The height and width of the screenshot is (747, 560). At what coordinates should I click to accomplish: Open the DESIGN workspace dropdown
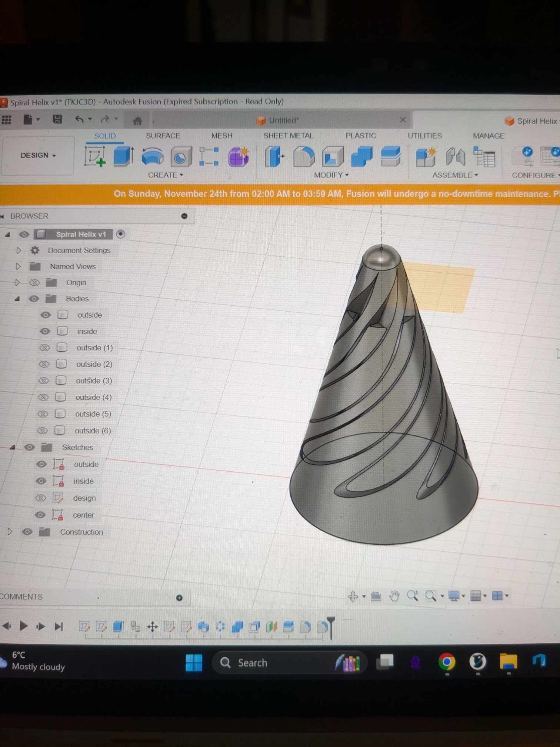(38, 155)
